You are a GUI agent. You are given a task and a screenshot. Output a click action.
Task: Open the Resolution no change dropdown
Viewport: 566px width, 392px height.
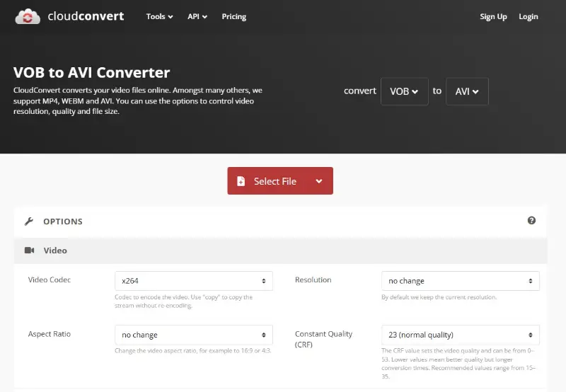coord(461,281)
